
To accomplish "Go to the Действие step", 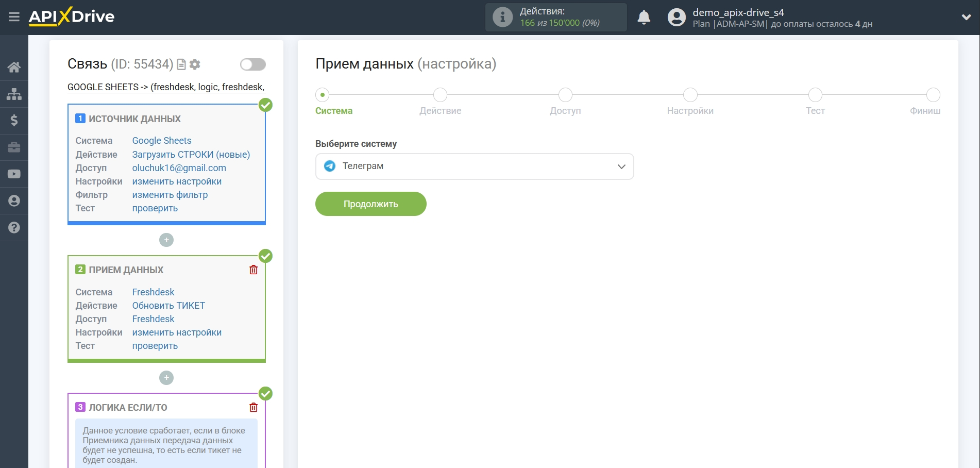I will pos(441,95).
